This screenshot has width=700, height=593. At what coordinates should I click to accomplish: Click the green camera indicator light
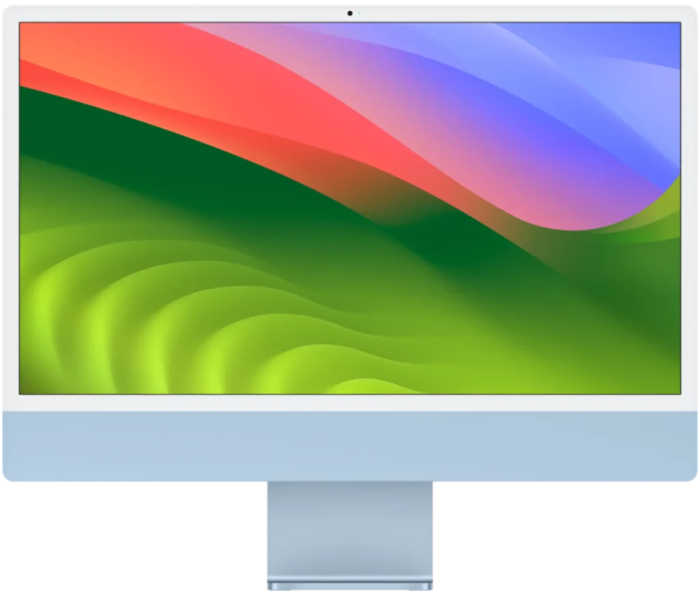pos(359,12)
